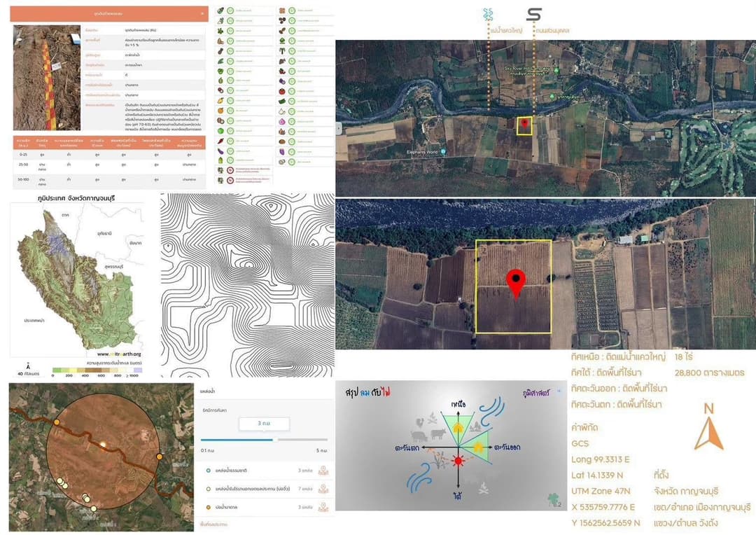Click the 'UTM Zone 47N' text
The width and height of the screenshot is (756, 535).
[x=601, y=491]
